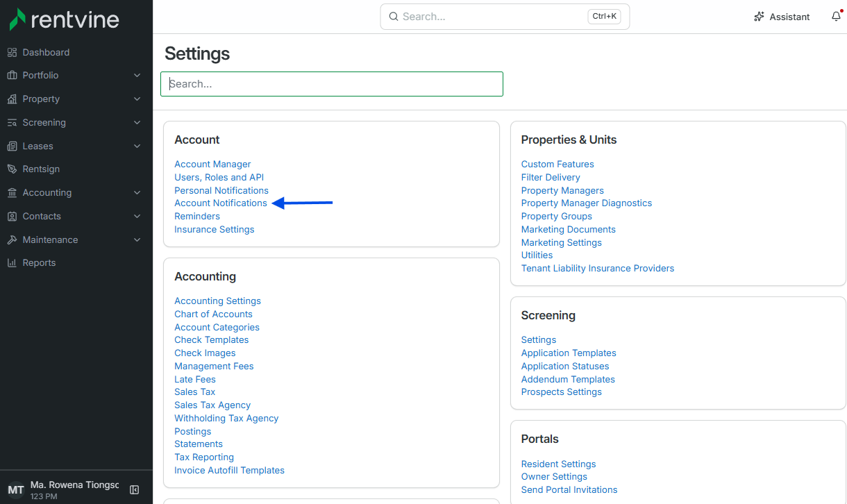Open Late Fees link
This screenshot has height=504, width=847.
point(195,379)
